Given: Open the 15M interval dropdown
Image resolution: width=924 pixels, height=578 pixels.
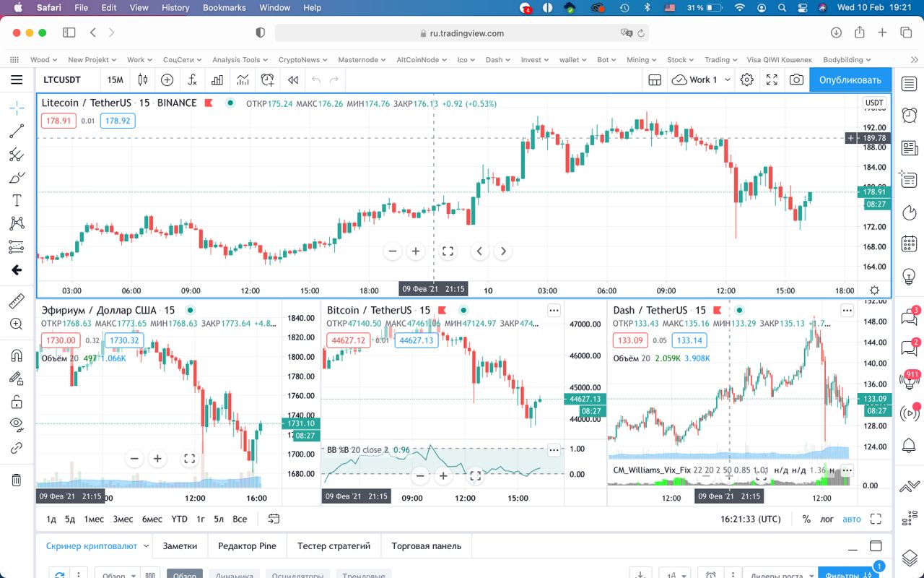Looking at the screenshot, I should 115,79.
